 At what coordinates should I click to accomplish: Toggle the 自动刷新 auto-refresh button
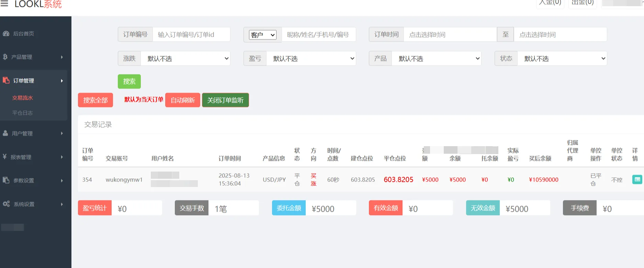tap(182, 100)
